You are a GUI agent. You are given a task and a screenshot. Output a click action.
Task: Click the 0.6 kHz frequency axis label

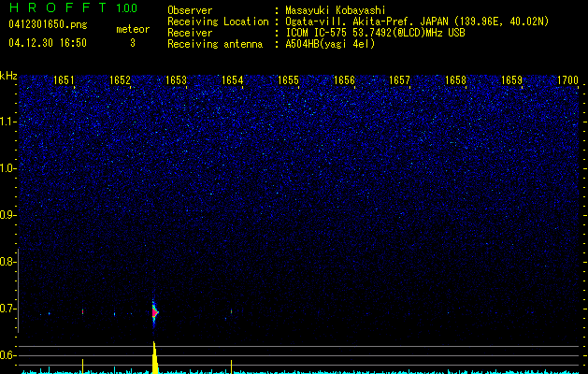pos(7,355)
